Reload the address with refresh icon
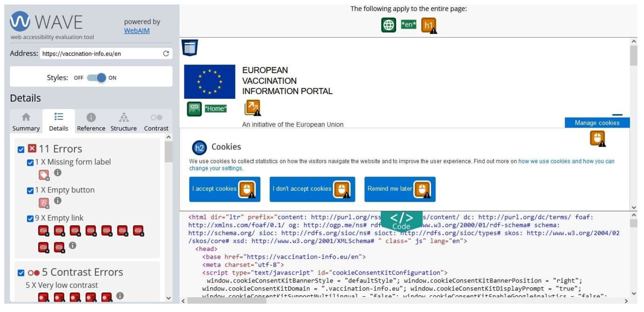 (x=166, y=54)
